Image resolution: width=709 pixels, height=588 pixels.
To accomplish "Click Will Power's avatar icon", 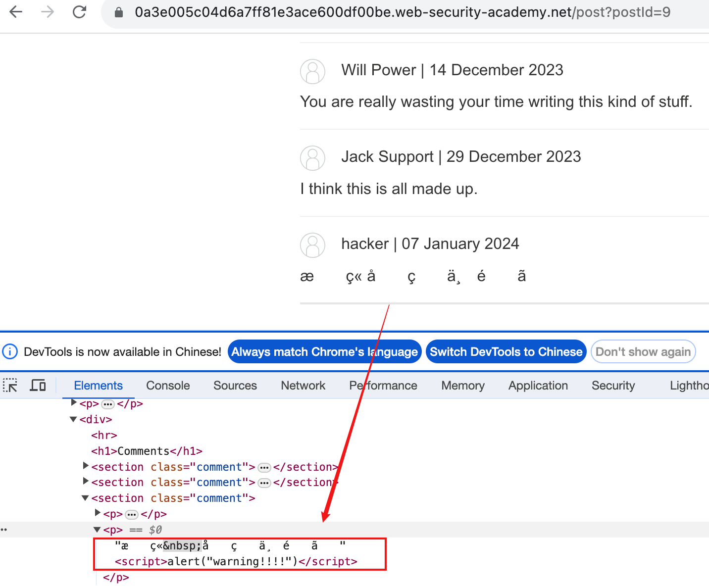I will tap(312, 72).
